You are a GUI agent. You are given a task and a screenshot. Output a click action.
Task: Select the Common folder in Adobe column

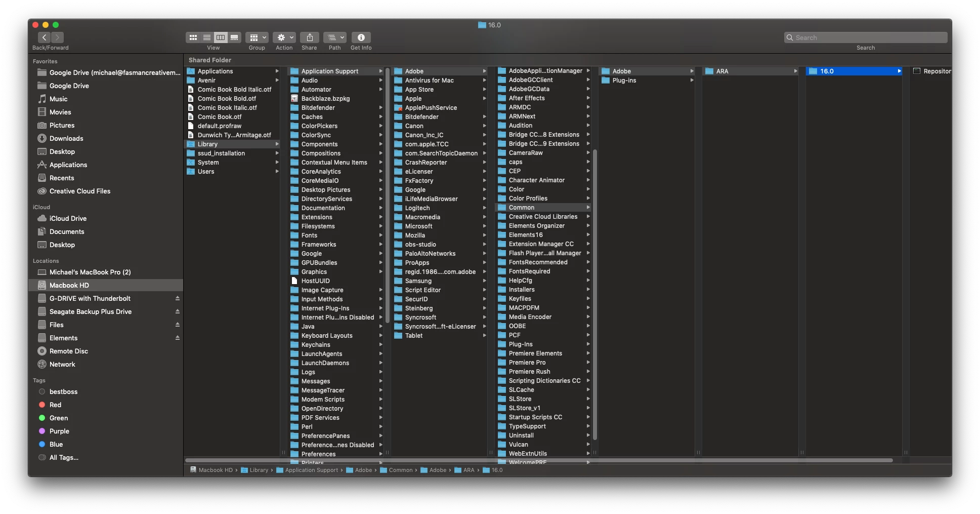click(544, 208)
